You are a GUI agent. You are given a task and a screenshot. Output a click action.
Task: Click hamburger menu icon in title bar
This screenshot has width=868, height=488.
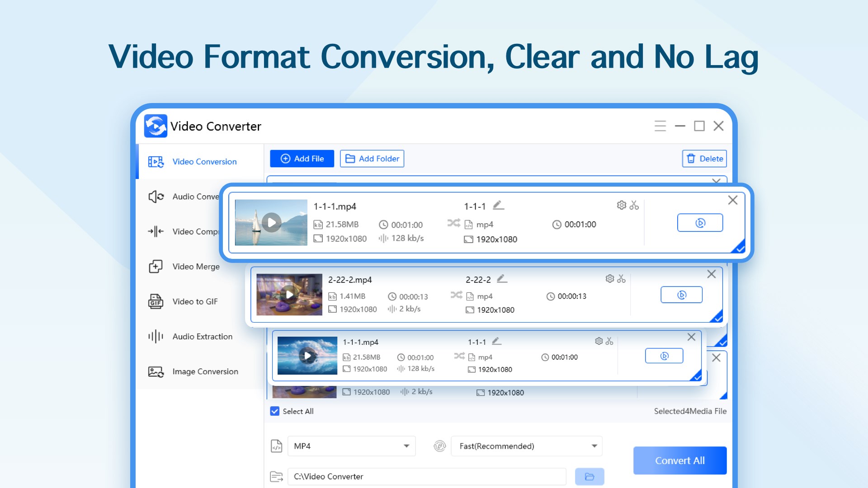click(x=660, y=126)
